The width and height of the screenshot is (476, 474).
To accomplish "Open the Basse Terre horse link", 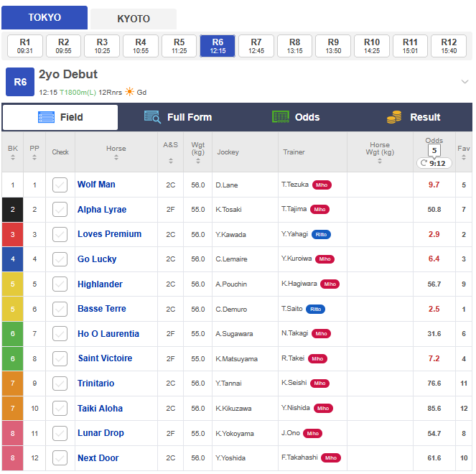I will tap(102, 309).
